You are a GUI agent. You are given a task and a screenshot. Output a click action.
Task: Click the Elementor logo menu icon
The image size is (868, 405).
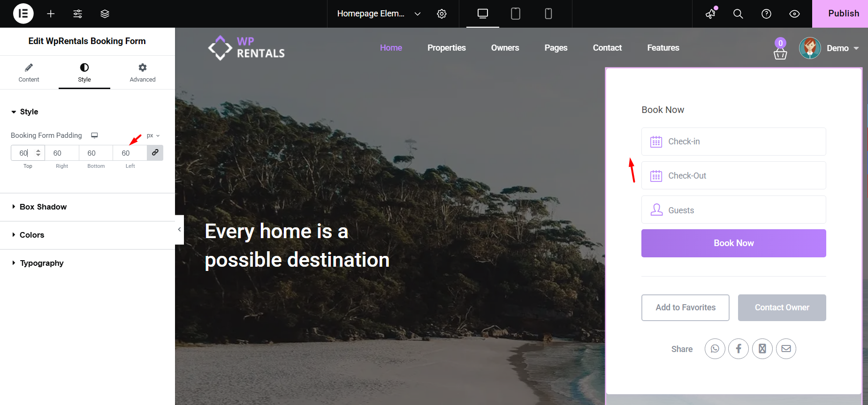23,14
